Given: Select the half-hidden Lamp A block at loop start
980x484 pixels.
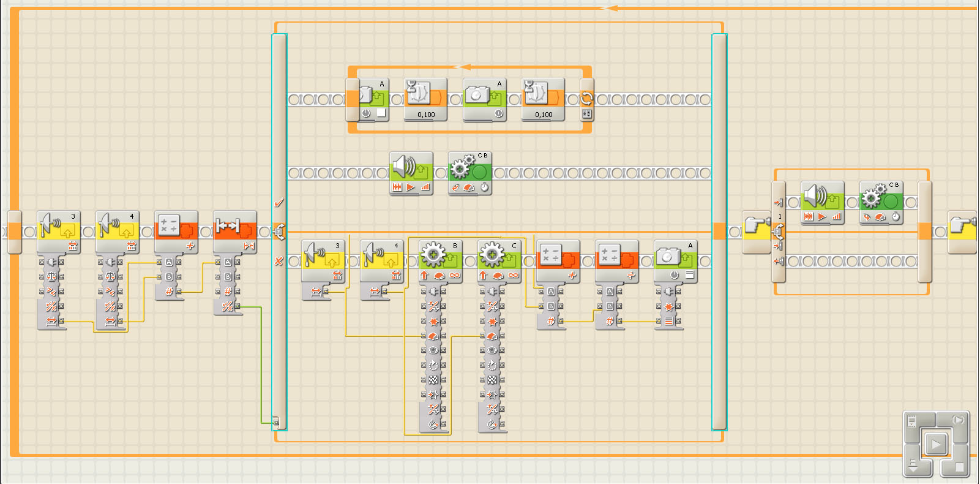Looking at the screenshot, I should click(x=373, y=99).
